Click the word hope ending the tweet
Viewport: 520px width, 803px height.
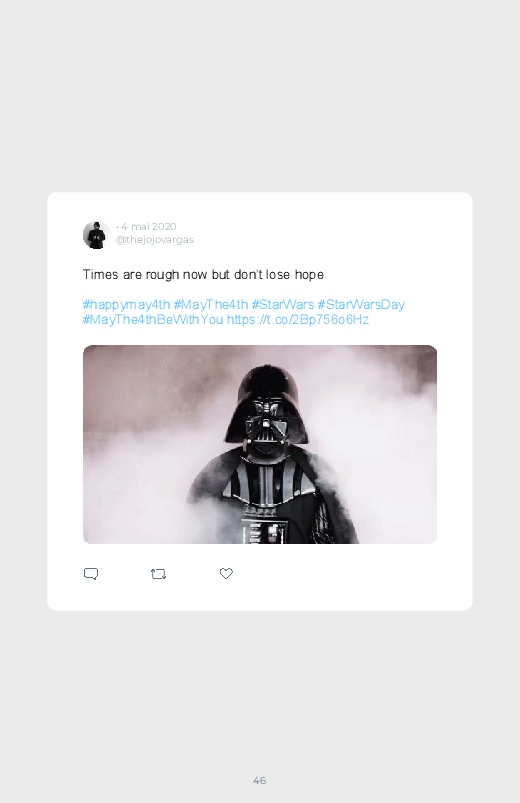point(309,275)
